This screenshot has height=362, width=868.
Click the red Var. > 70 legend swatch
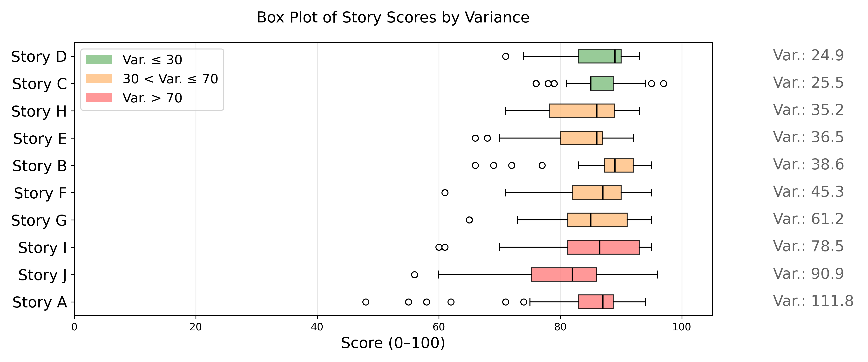99,98
